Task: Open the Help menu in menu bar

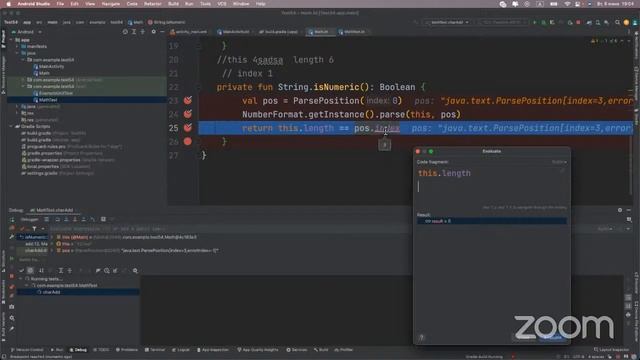Action: pos(260,4)
